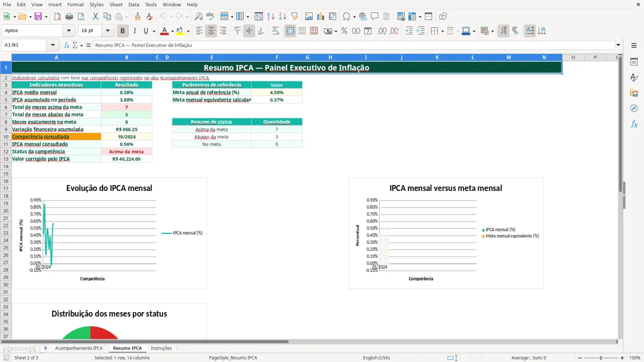Image resolution: width=644 pixels, height=362 pixels.
Task: Open the Data menu
Action: click(x=134, y=4)
